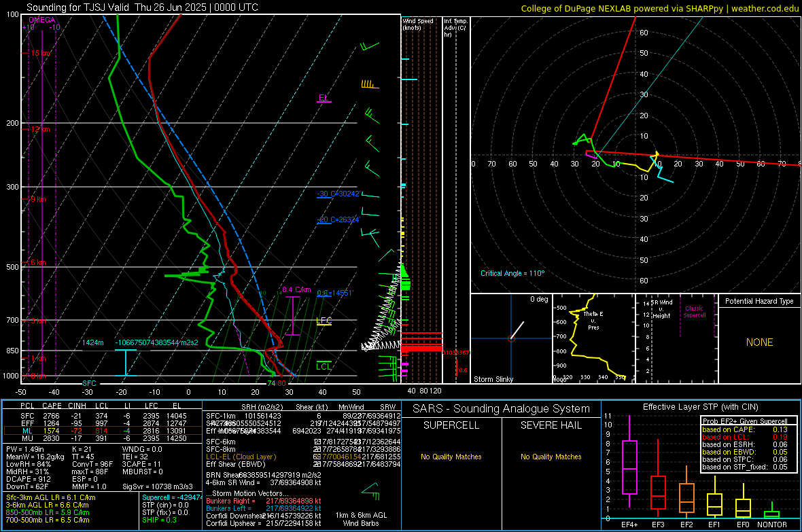Click the Theta-E v. Pres label
Image resolution: width=802 pixels, height=532 pixels.
pyautogui.click(x=593, y=320)
